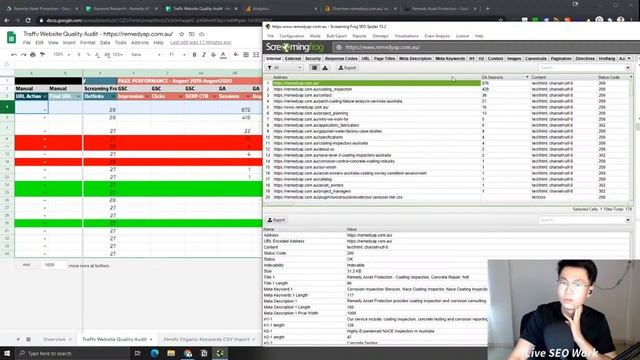
Task: Open the font size dropdown
Action: [x=177, y=55]
